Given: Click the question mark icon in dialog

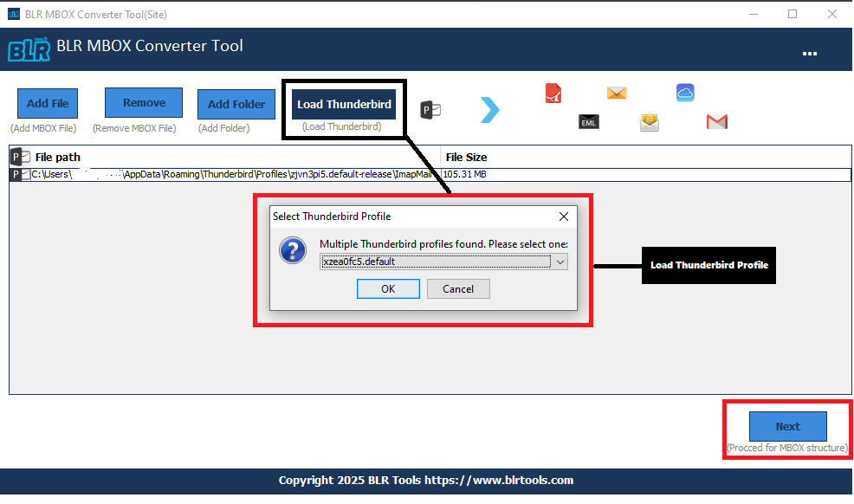Looking at the screenshot, I should click(293, 251).
